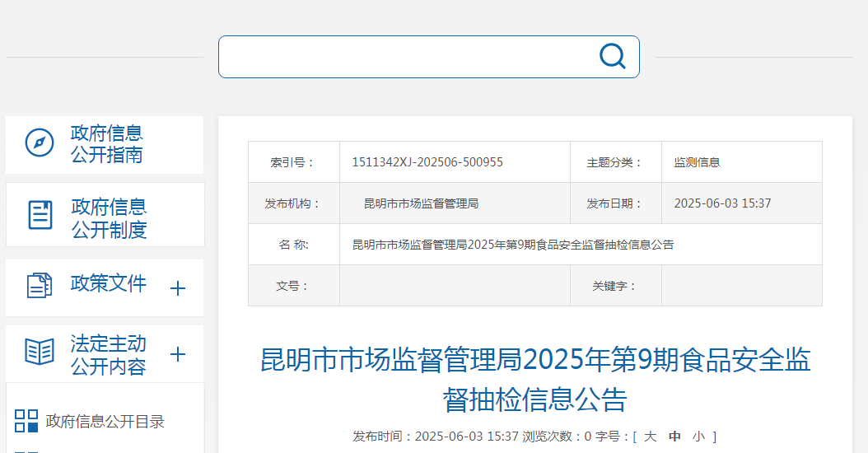Click the name row announcement title text
This screenshot has height=453, width=868.
[513, 245]
